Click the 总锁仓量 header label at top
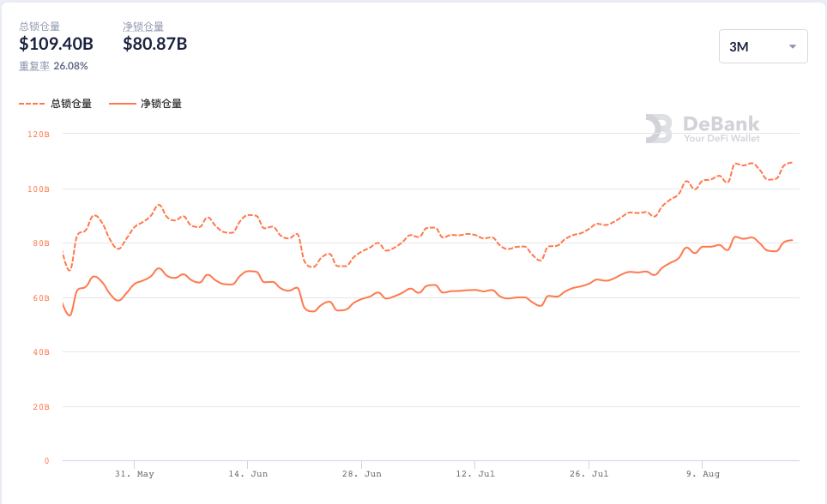Viewport: 827px width, 504px height. tap(39, 27)
